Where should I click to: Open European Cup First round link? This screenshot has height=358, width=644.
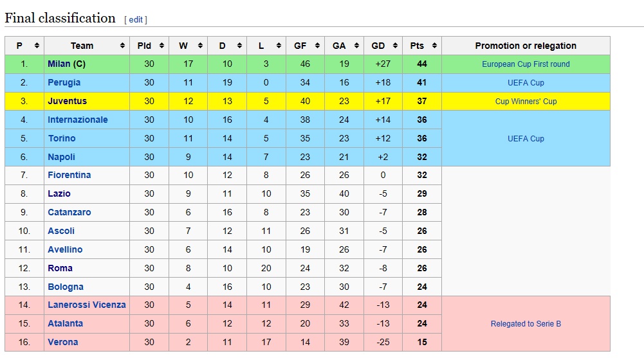point(526,64)
